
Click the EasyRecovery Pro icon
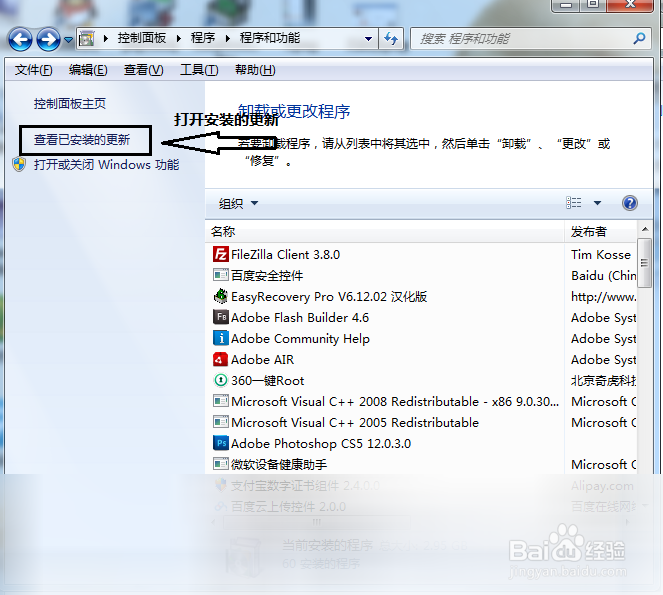coord(221,296)
